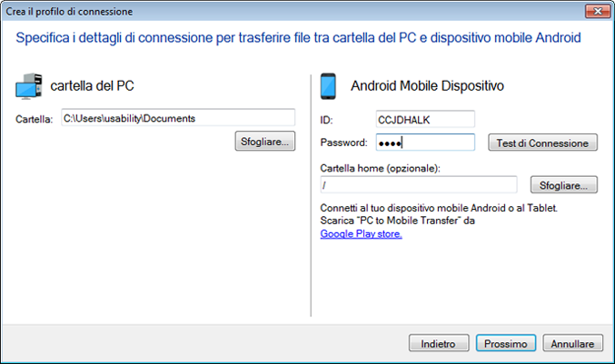Go back with the Indietro button
Image resolution: width=615 pixels, height=364 pixels.
click(x=439, y=344)
